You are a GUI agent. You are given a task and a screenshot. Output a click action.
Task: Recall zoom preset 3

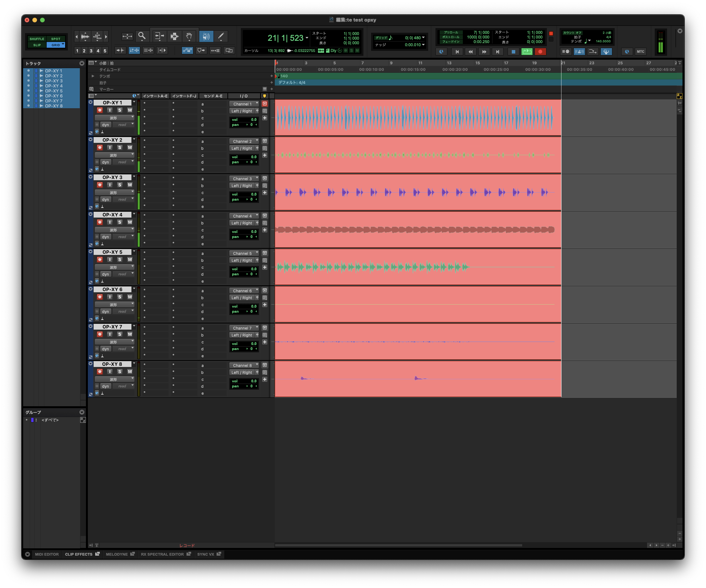91,51
